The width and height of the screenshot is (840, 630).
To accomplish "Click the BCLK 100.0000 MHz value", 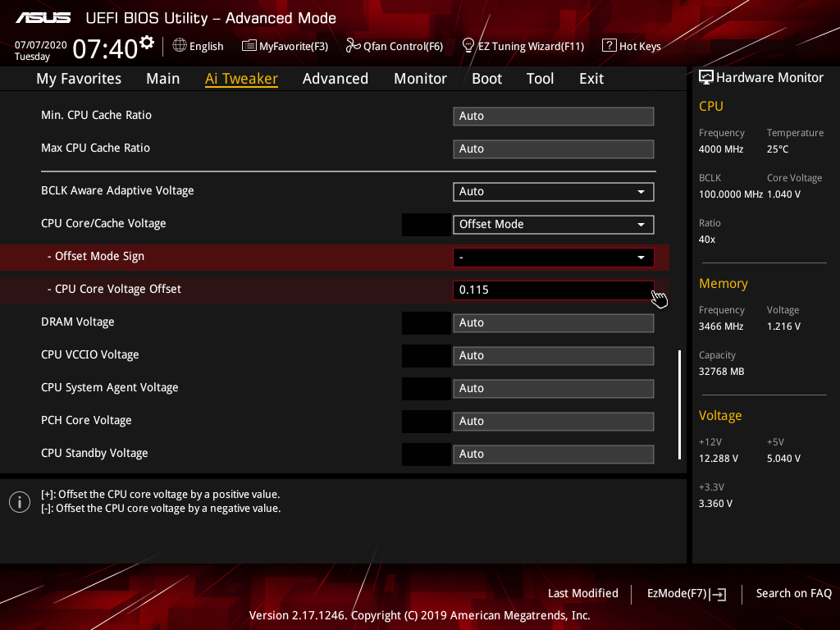I will (x=731, y=194).
